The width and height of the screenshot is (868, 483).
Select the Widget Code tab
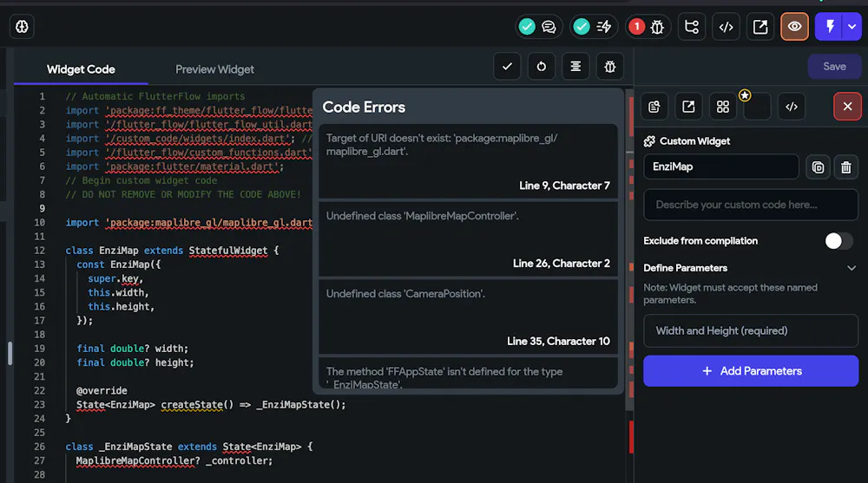[x=81, y=69]
